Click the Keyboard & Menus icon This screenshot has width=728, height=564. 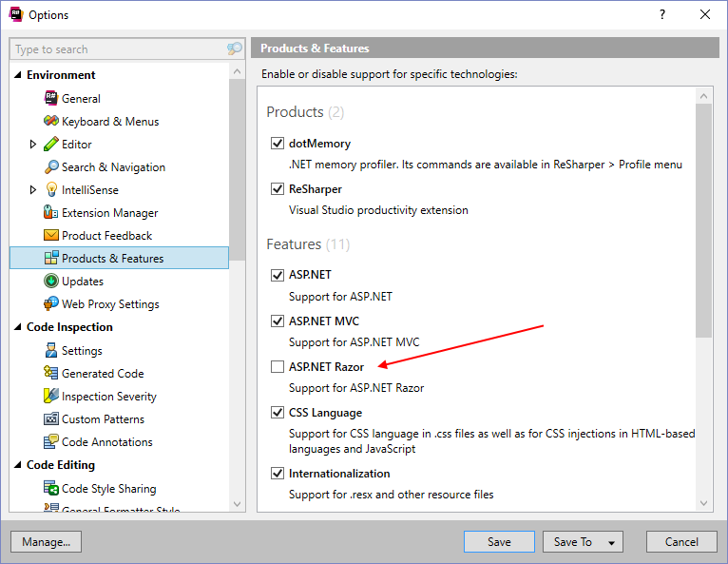[x=52, y=121]
